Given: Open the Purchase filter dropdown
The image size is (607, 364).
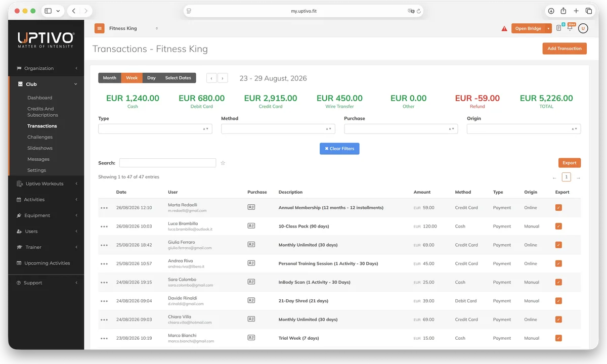Looking at the screenshot, I should coord(401,129).
